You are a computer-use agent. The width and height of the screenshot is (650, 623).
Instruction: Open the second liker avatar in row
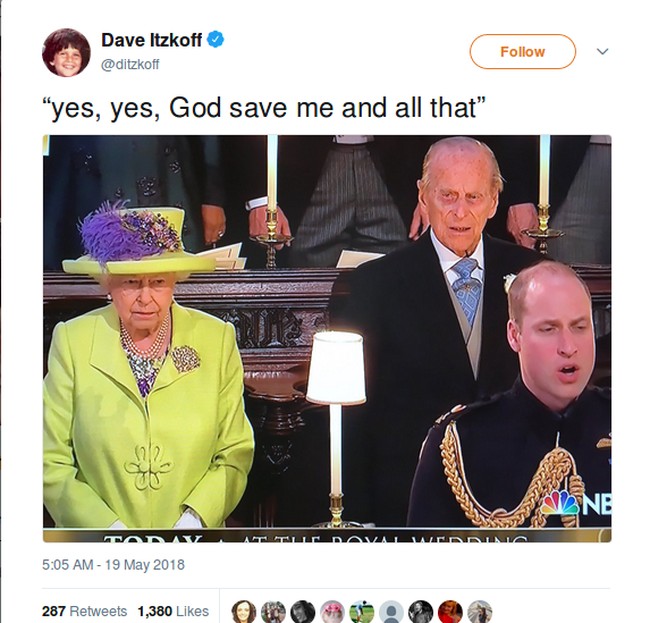(x=273, y=611)
